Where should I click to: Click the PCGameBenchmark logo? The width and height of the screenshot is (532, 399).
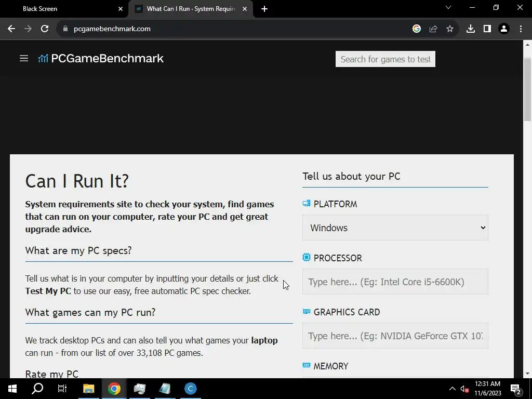(x=101, y=58)
